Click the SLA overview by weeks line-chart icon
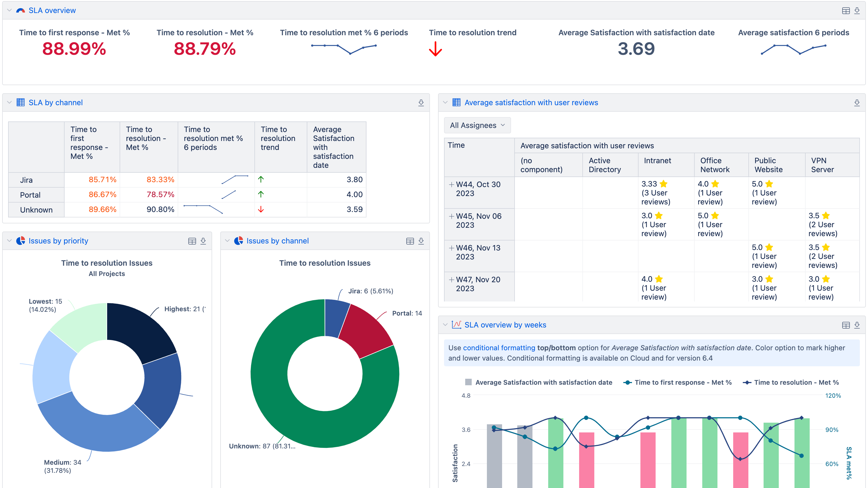 click(x=456, y=325)
